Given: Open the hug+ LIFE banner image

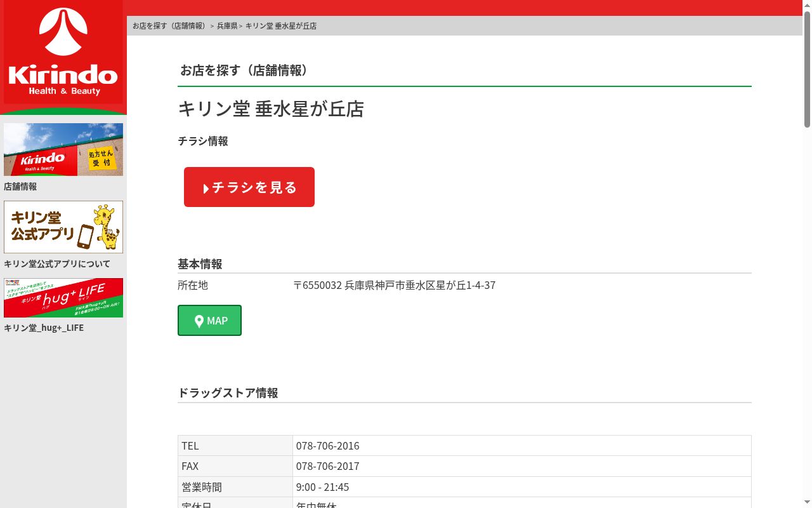Looking at the screenshot, I should pos(63,298).
